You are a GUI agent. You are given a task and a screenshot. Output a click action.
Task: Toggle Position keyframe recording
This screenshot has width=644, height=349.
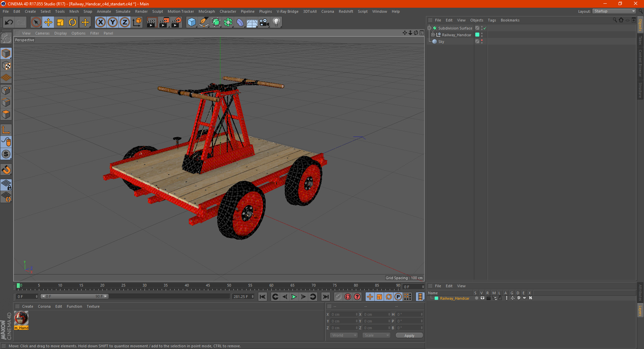[370, 297]
